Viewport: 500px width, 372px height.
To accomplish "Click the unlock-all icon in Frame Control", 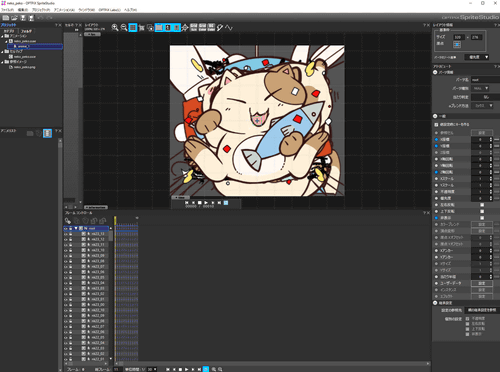I will 103,221.
